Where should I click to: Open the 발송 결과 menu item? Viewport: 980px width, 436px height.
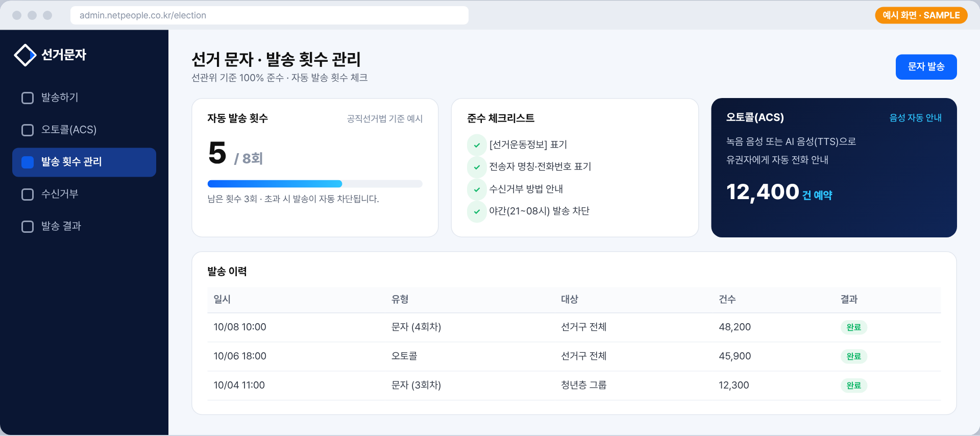pos(84,227)
